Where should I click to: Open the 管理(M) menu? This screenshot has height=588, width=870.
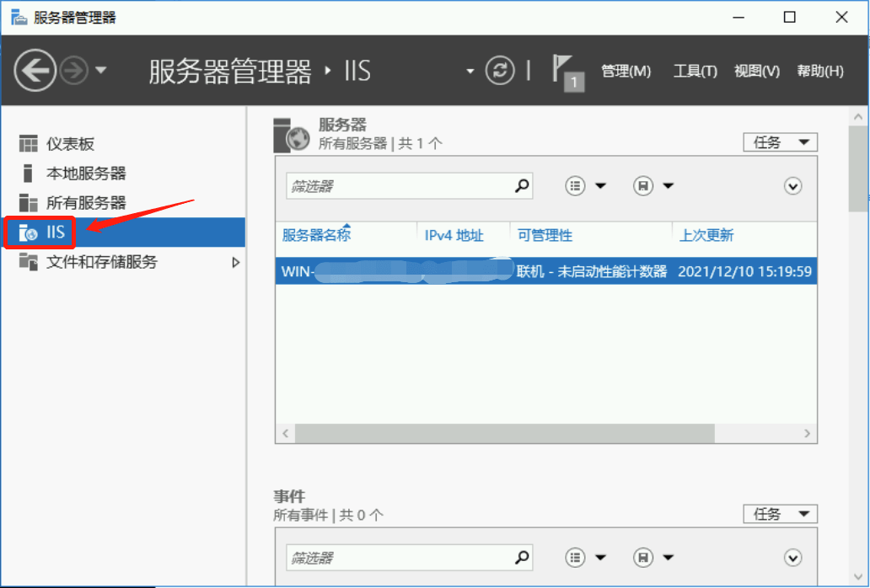[626, 72]
